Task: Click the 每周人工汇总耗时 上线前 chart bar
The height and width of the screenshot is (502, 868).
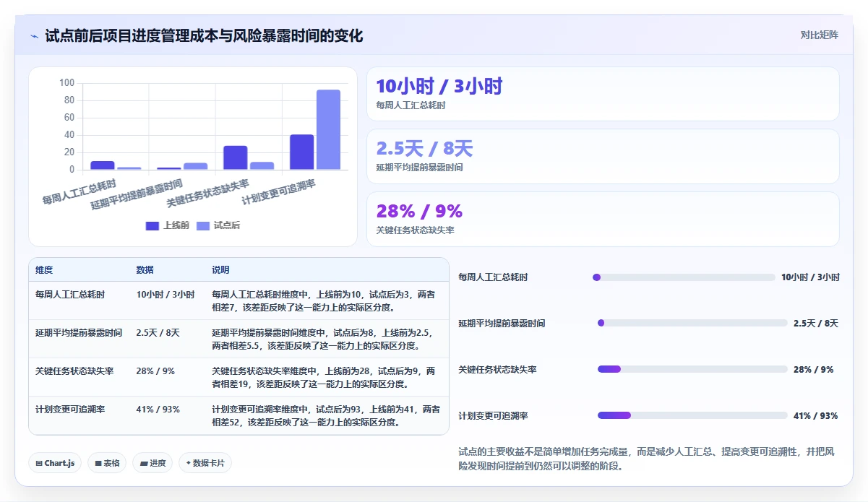Action: click(103, 165)
